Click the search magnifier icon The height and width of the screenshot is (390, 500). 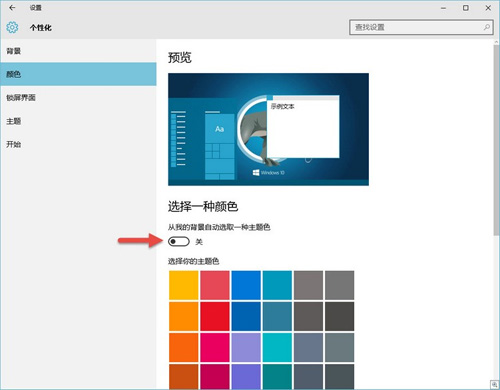pos(487,27)
